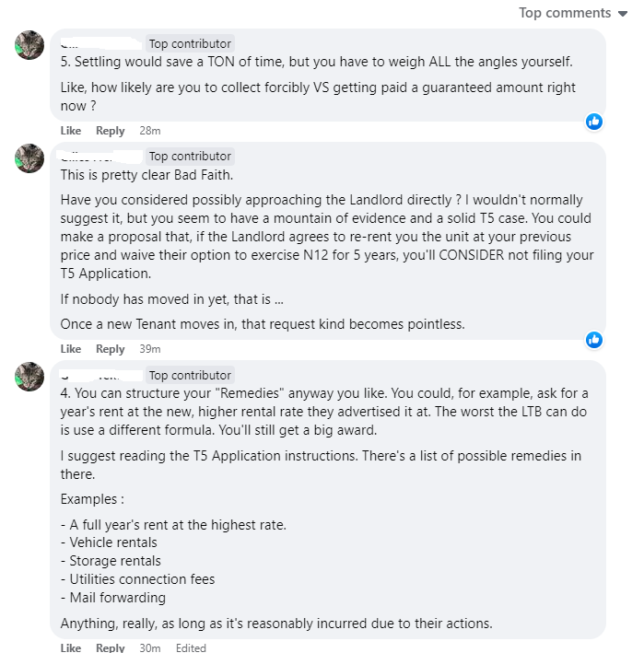Reply to the comment posted 28m ago

tap(110, 131)
